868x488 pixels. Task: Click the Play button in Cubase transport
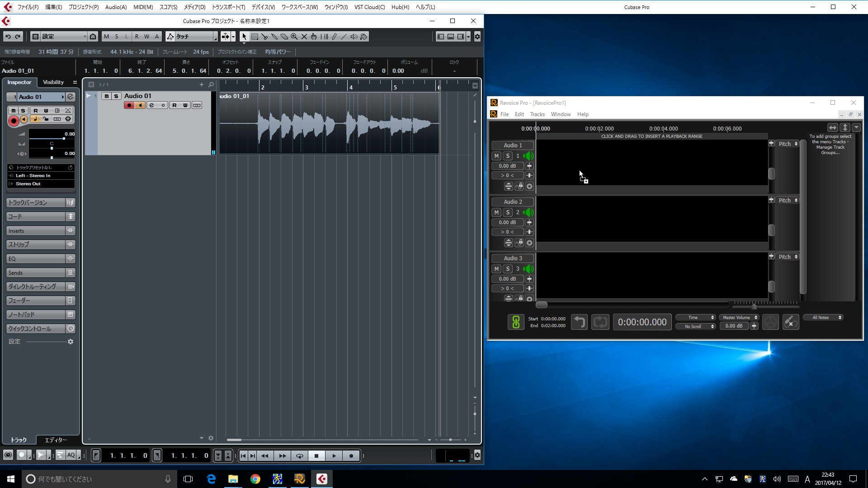[x=334, y=456]
